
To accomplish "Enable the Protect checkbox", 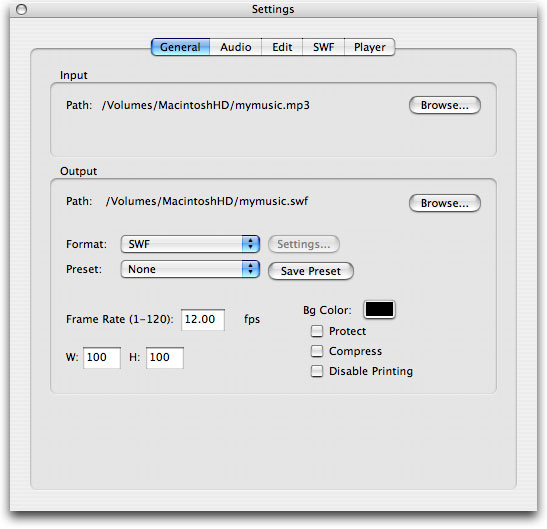I will click(x=317, y=331).
